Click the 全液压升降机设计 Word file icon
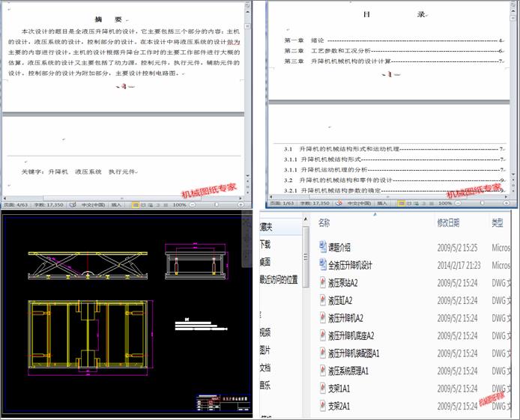 (x=322, y=264)
